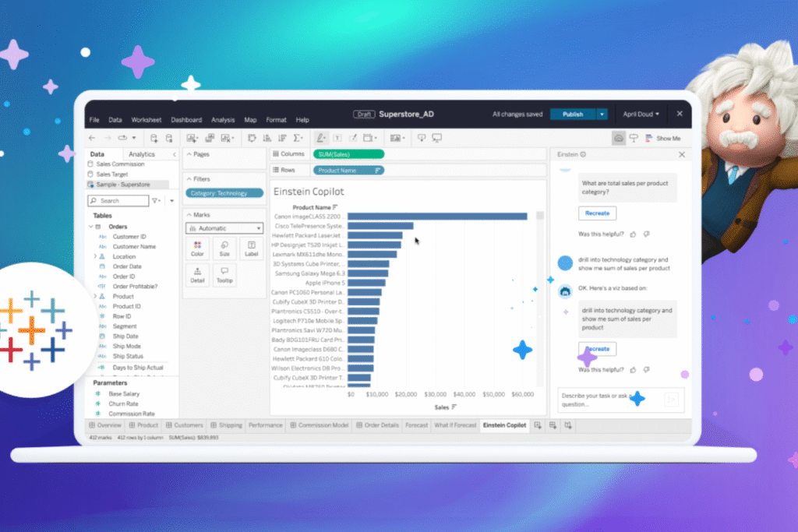Select the Churn Rate parameter
Viewport: 798px width, 532px height.
click(x=123, y=403)
